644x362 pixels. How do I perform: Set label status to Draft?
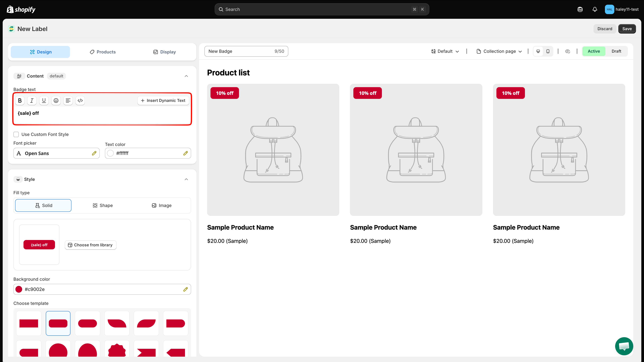tap(616, 51)
